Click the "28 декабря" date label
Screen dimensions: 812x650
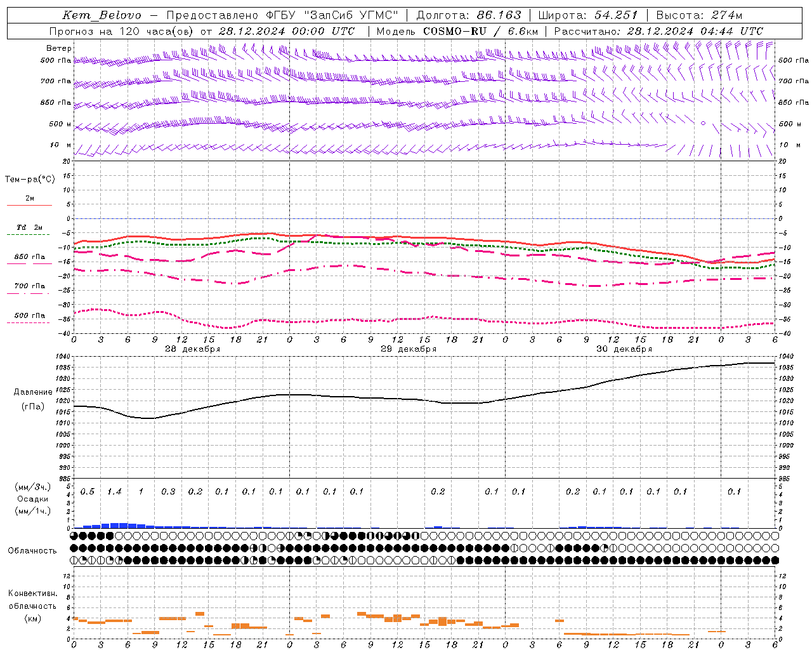coord(193,349)
